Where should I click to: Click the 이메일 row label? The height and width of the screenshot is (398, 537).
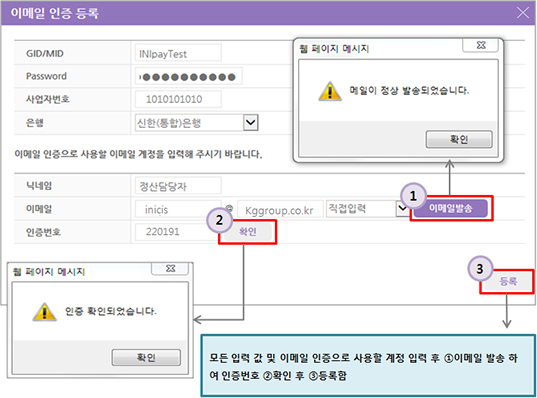point(39,209)
